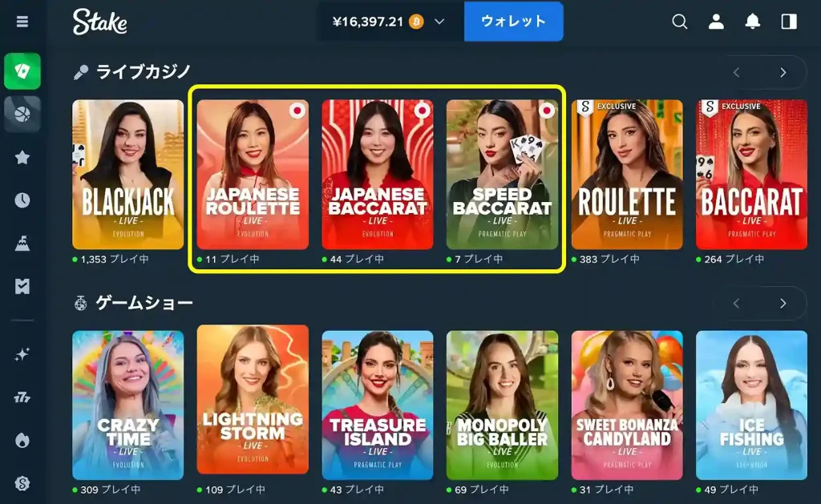The height and width of the screenshot is (504, 821).
Task: Open the hamburger menu icon
Action: click(x=22, y=22)
